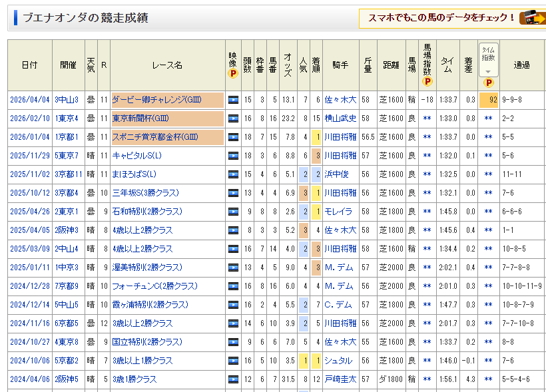Open the smartphone data check banner

coord(451,18)
